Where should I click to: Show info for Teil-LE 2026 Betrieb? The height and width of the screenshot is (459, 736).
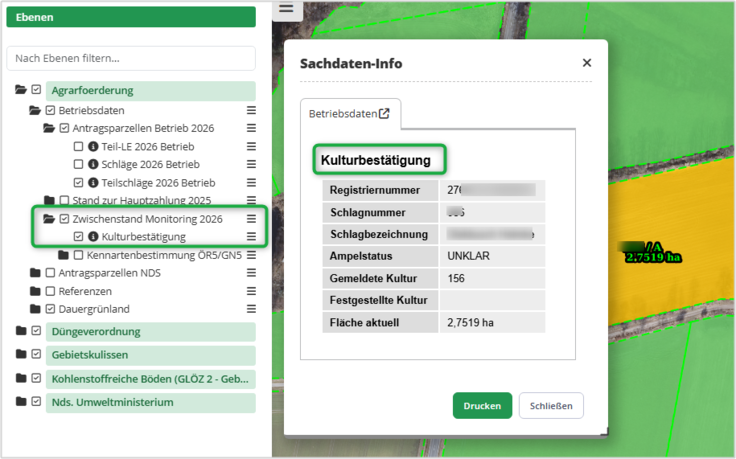coord(93,146)
